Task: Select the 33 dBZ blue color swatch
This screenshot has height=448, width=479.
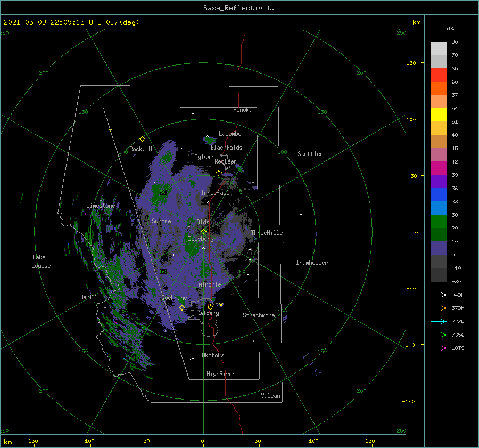Action: [x=439, y=195]
